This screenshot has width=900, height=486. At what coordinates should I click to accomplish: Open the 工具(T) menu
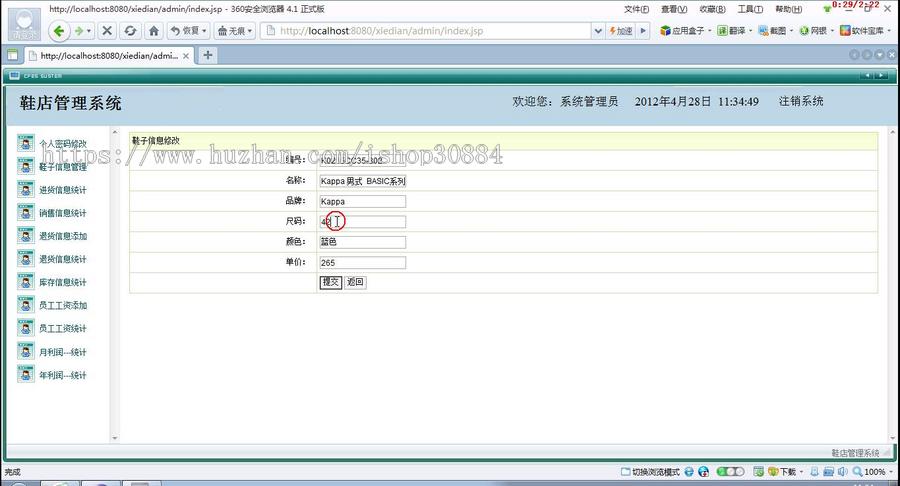click(750, 9)
